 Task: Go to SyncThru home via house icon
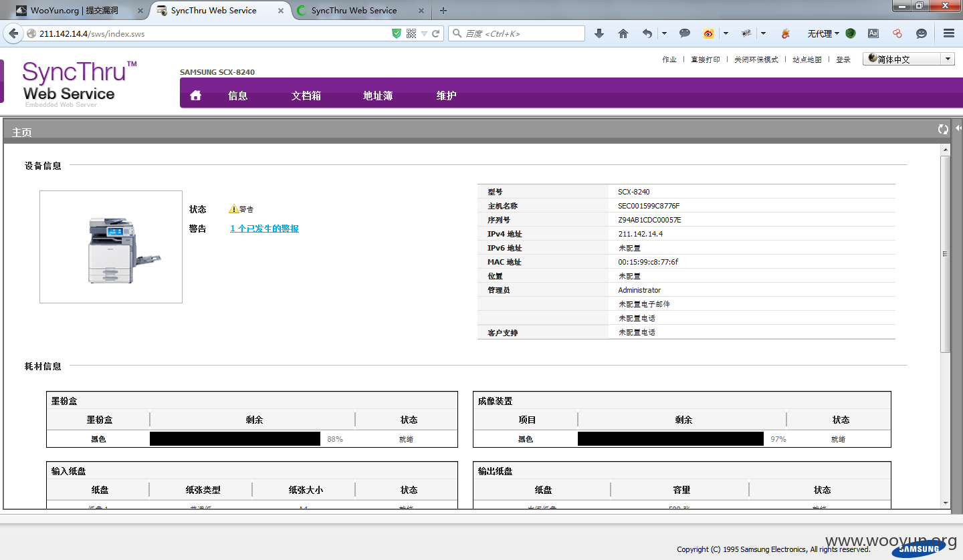click(x=195, y=96)
